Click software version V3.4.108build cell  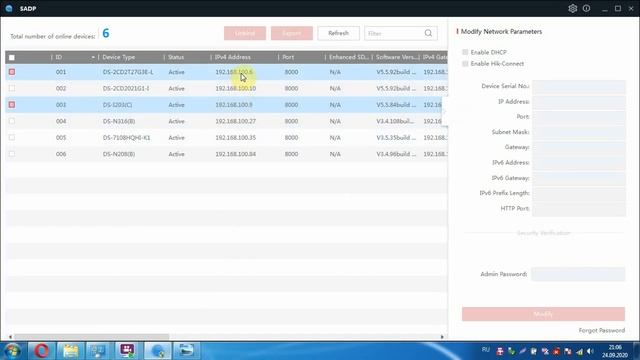395,121
